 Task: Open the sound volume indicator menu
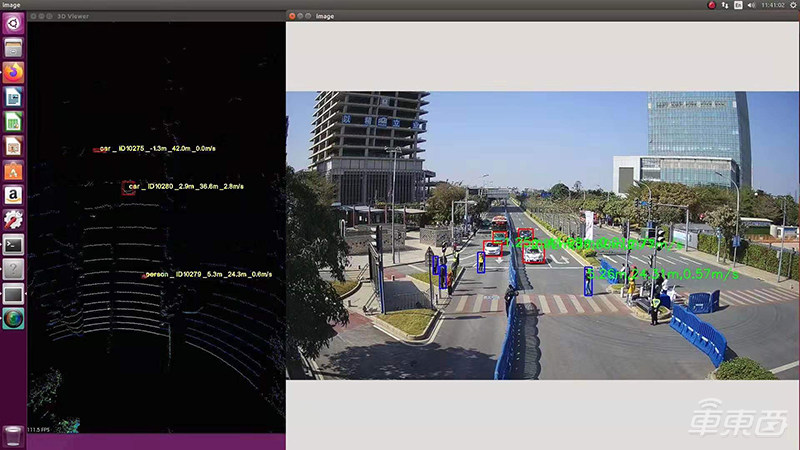coord(752,5)
